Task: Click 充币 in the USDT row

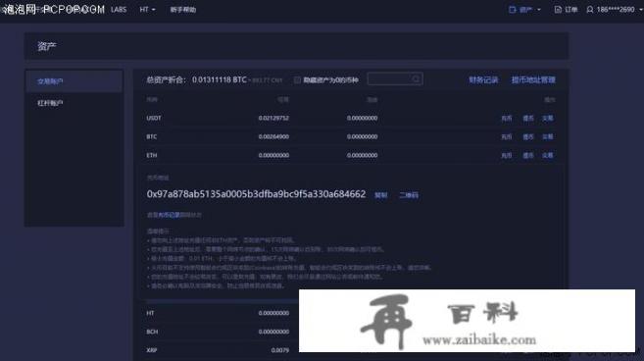Action: coord(507,119)
